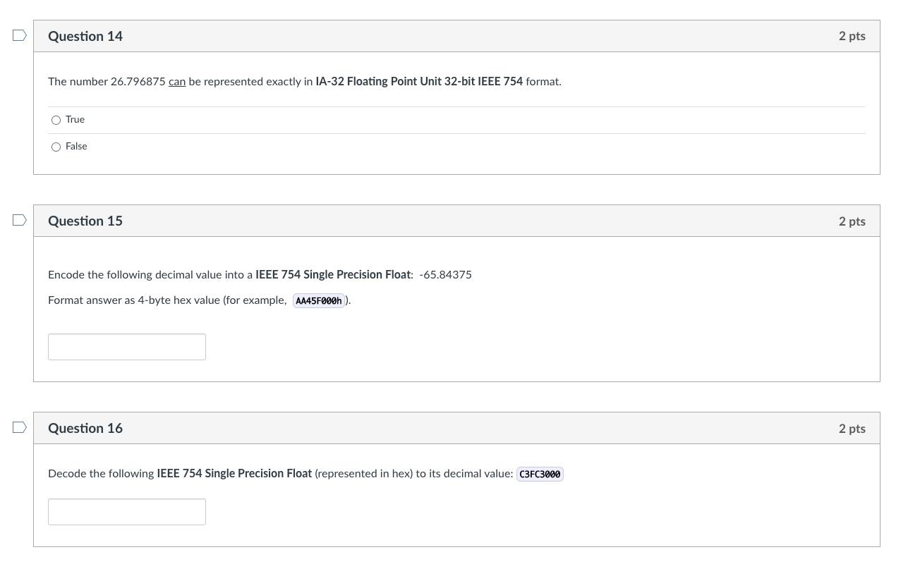This screenshot has height=588, width=908.
Task: Click the underlined word 'can' in Question 14
Action: [177, 81]
